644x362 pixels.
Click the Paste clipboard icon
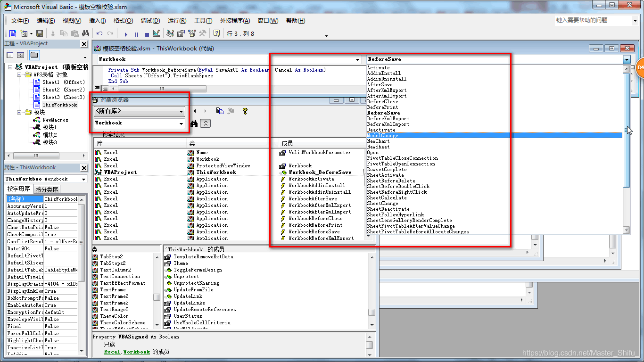point(74,33)
